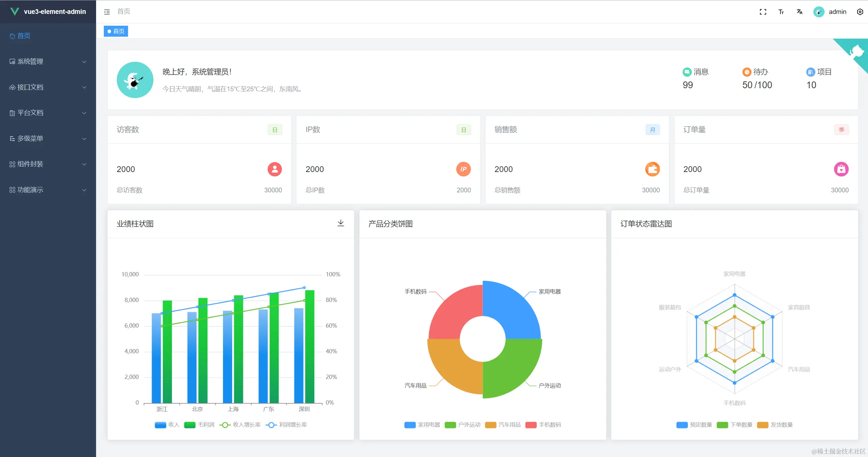The height and width of the screenshot is (457, 868).
Task: Enter fullscreen mode via header icon
Action: (763, 12)
